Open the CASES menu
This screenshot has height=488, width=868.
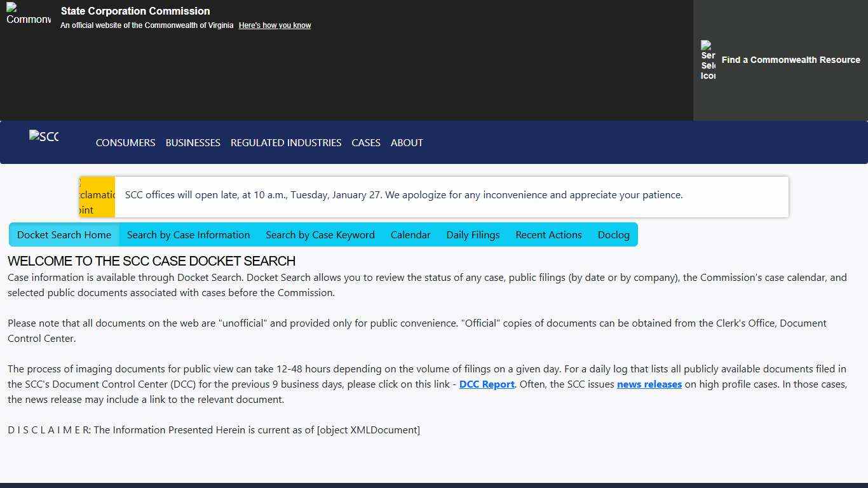point(365,142)
